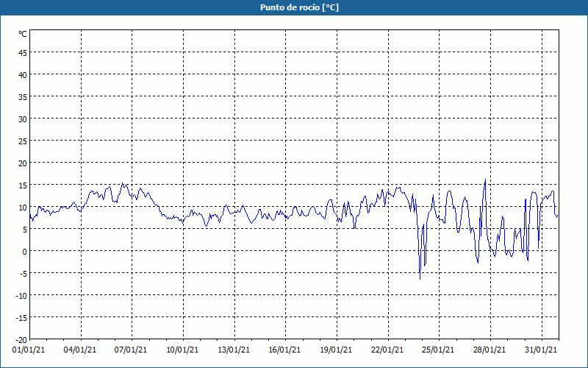The height and width of the screenshot is (368, 588).
Task: Select the 45 value on the Y axis
Action: point(23,53)
